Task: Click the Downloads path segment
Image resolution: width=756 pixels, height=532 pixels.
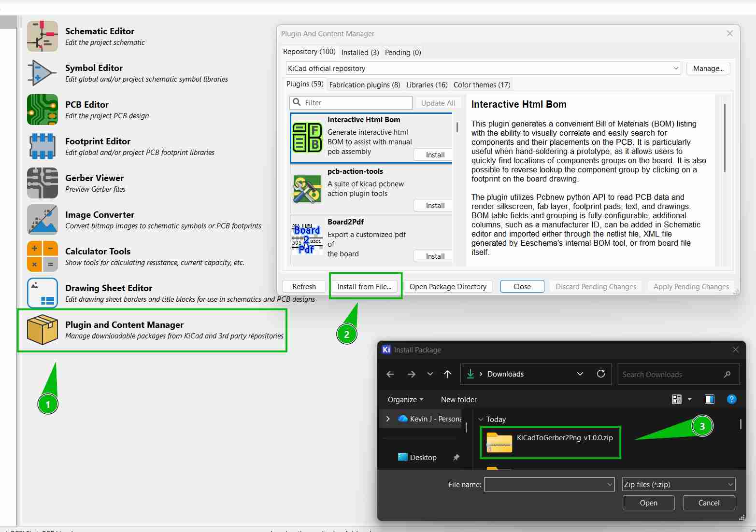Action: tap(505, 374)
